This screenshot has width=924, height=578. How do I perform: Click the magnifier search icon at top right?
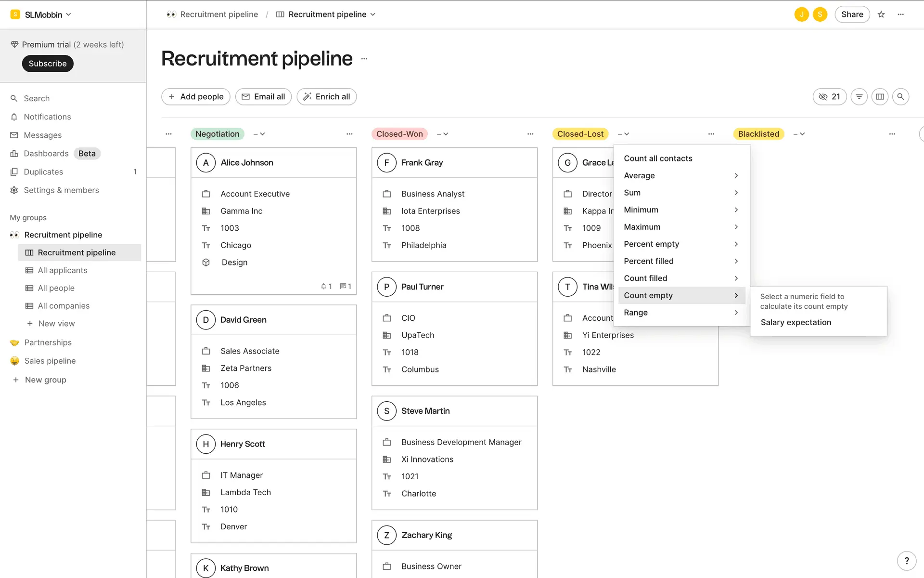click(900, 97)
